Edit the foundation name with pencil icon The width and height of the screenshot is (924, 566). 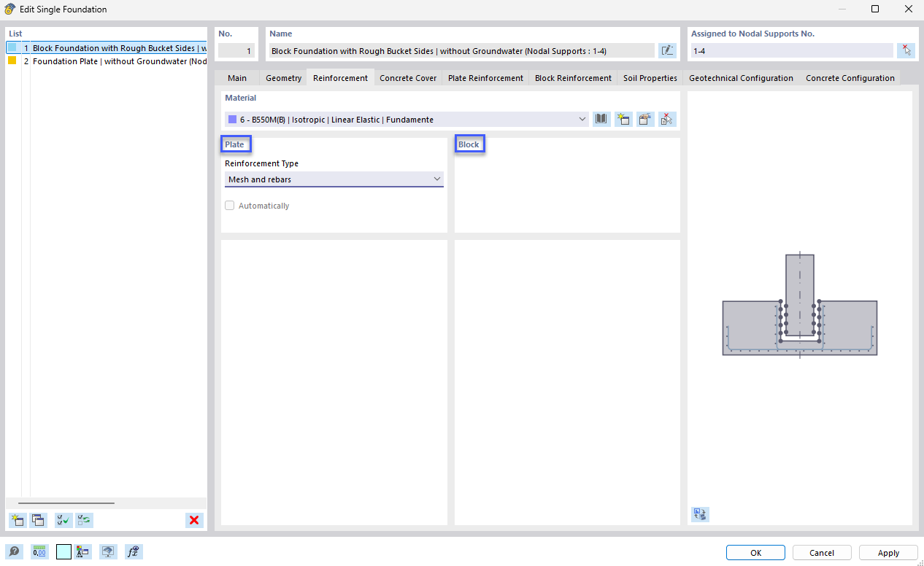[x=667, y=50]
